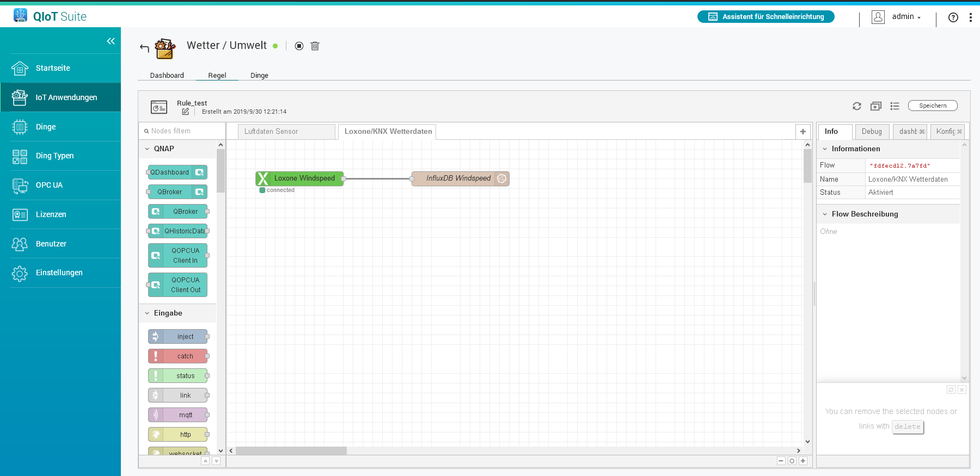Click the canvas horizontal scrollbar thumb
980x476 pixels.
point(291,450)
